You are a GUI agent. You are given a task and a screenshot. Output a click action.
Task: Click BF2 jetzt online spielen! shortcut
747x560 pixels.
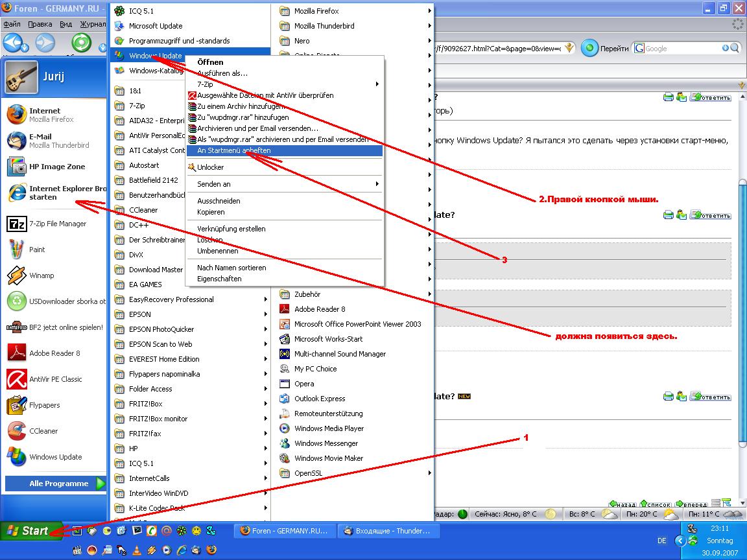(53, 327)
